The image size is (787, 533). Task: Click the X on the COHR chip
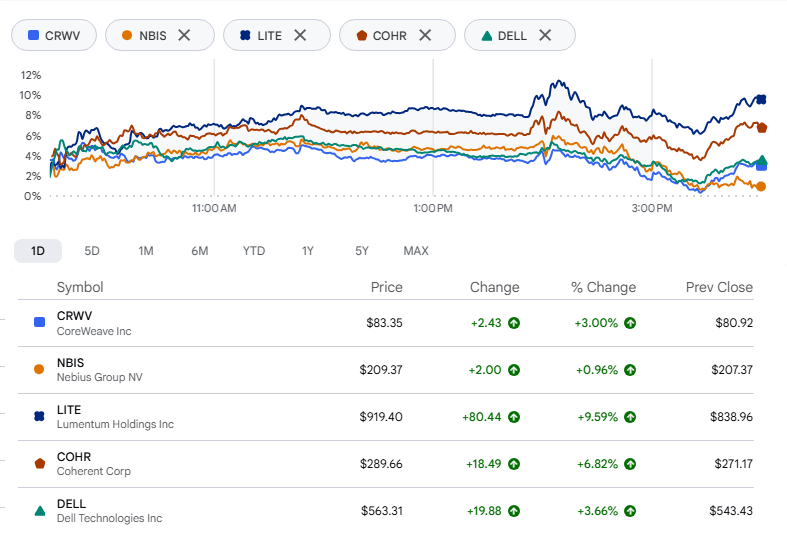click(425, 35)
